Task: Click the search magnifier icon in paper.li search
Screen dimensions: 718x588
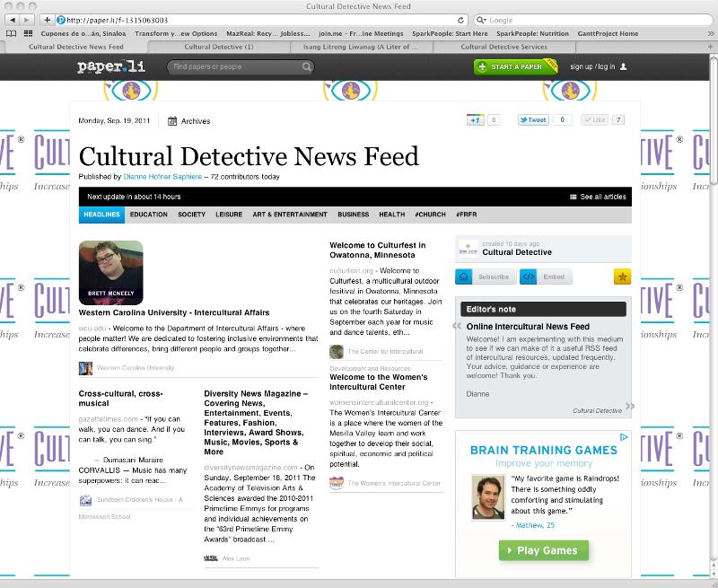Action: 307,67
